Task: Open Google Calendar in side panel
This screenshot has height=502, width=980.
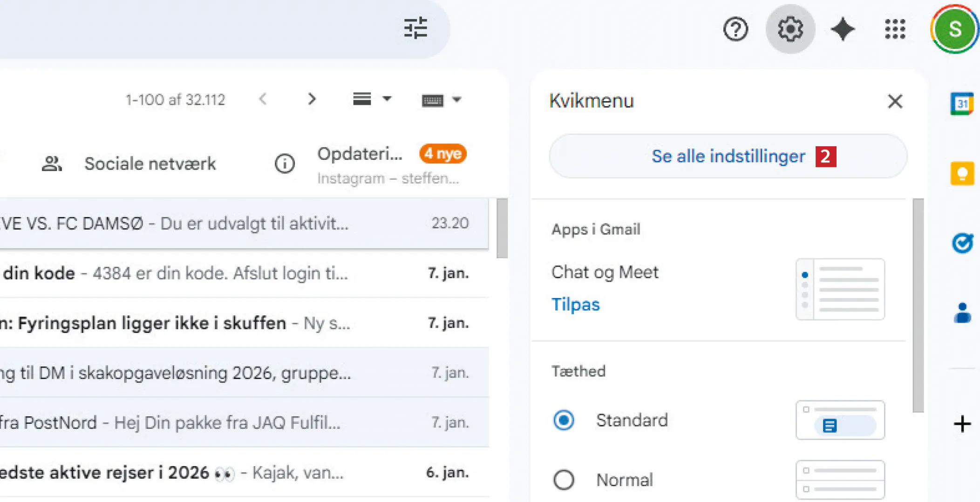Action: pyautogui.click(x=962, y=103)
